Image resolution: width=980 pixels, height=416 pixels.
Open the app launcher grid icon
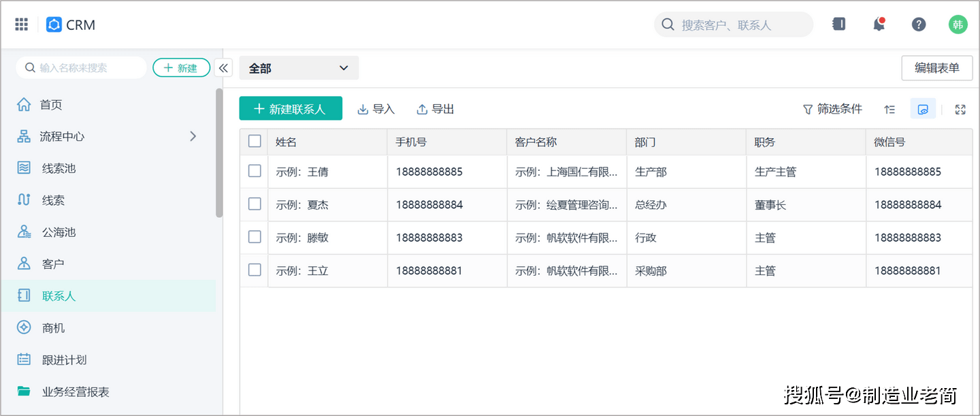[20, 24]
